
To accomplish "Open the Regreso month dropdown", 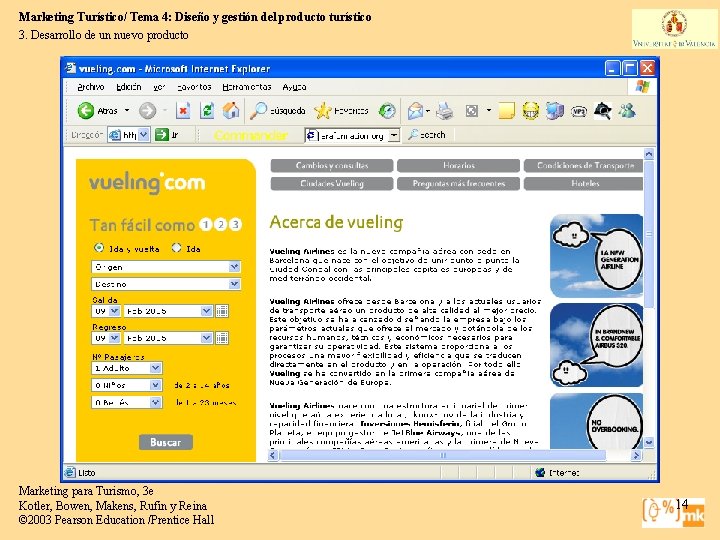I will (x=207, y=338).
